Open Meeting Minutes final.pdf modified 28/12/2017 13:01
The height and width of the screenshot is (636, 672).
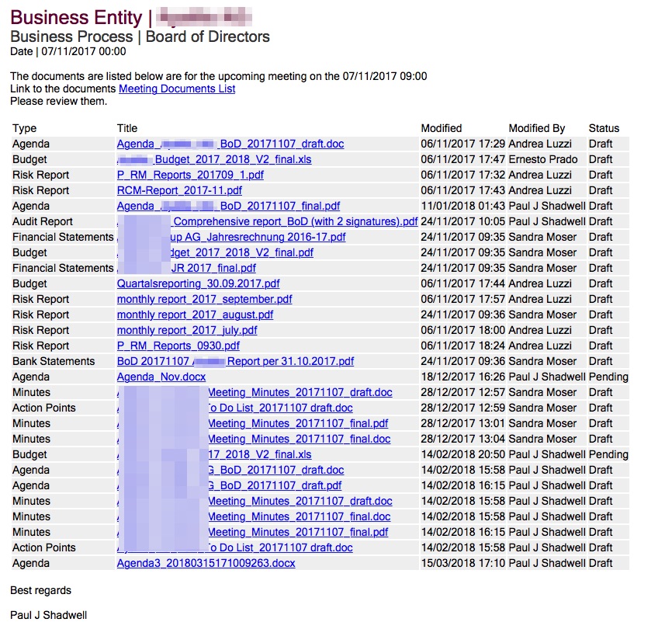(299, 423)
